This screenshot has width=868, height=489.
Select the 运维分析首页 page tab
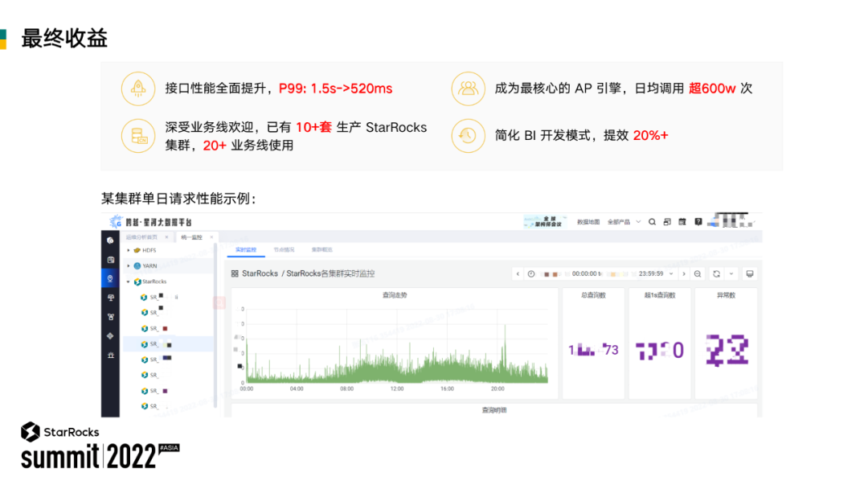(x=141, y=237)
